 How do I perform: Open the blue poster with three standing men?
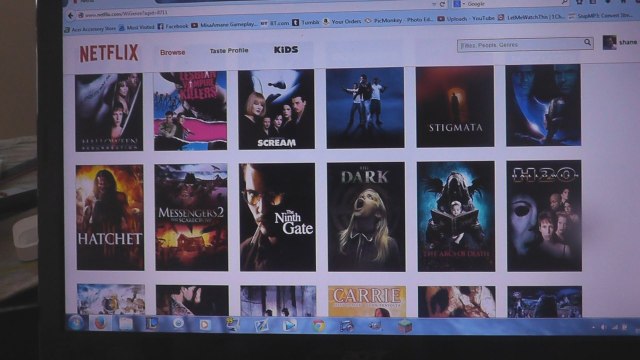tap(365, 108)
